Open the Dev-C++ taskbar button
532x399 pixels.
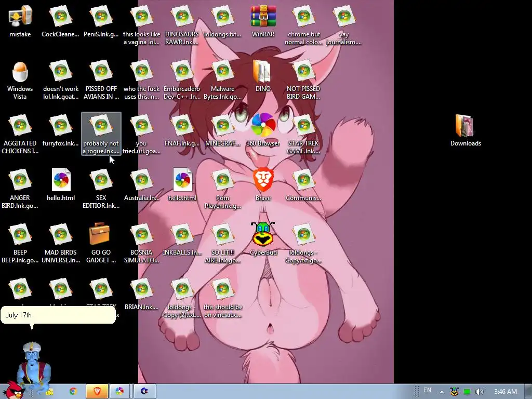[x=145, y=391]
